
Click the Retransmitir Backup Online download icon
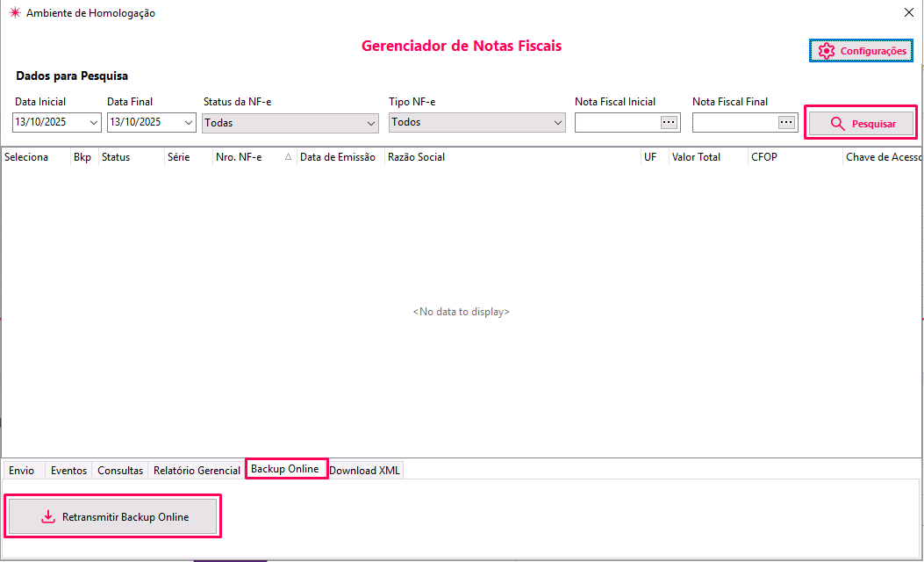48,517
